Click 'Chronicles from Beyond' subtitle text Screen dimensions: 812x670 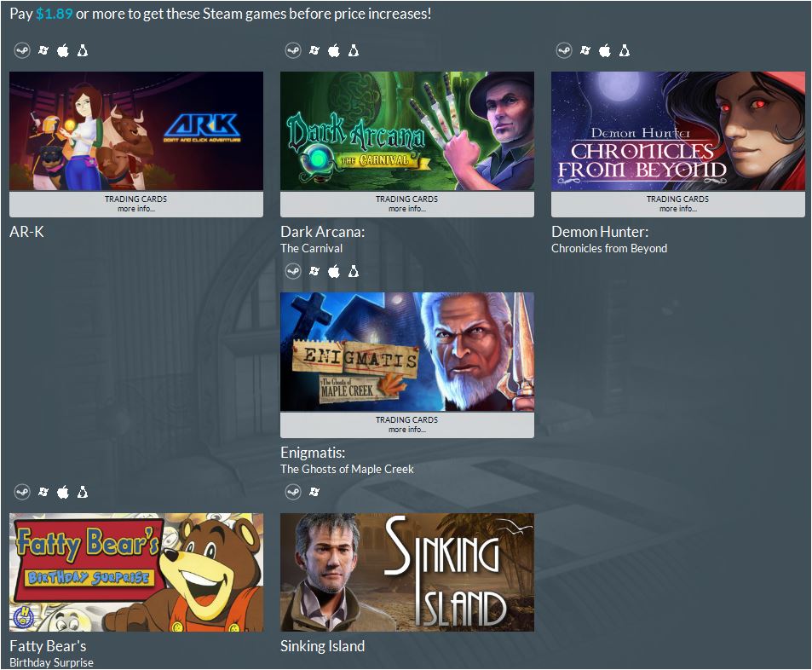point(609,248)
